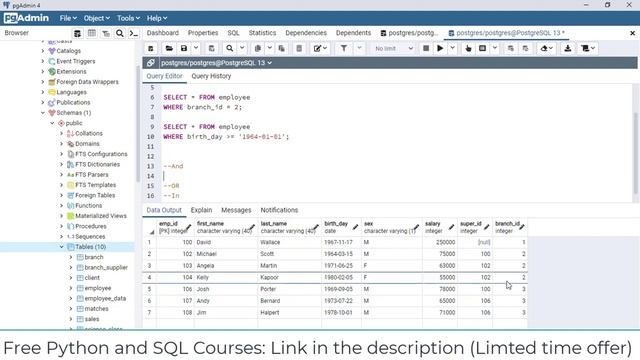This screenshot has width=640, height=360.
Task: Switch to the Explain results tab
Action: coord(201,210)
